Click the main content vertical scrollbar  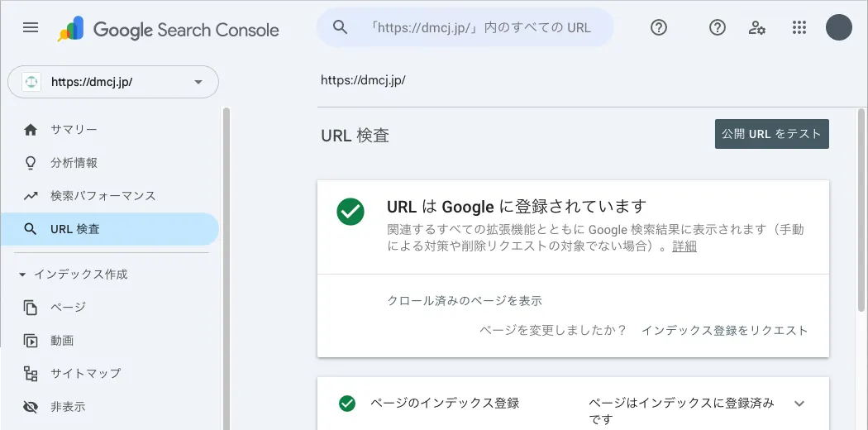point(861,210)
